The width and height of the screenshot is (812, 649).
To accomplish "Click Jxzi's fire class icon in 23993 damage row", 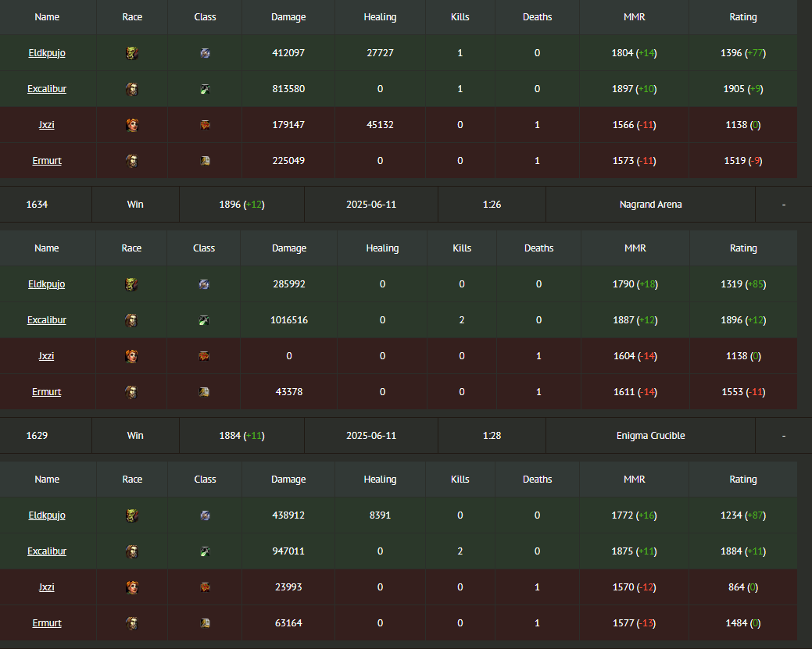I will [x=205, y=587].
